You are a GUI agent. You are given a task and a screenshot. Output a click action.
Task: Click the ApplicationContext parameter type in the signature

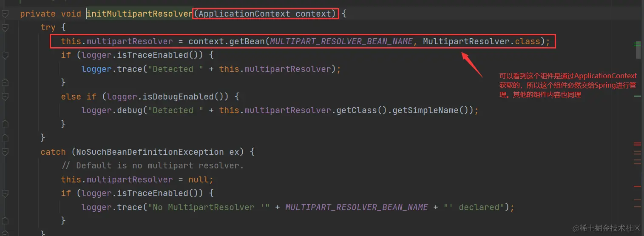(x=244, y=14)
